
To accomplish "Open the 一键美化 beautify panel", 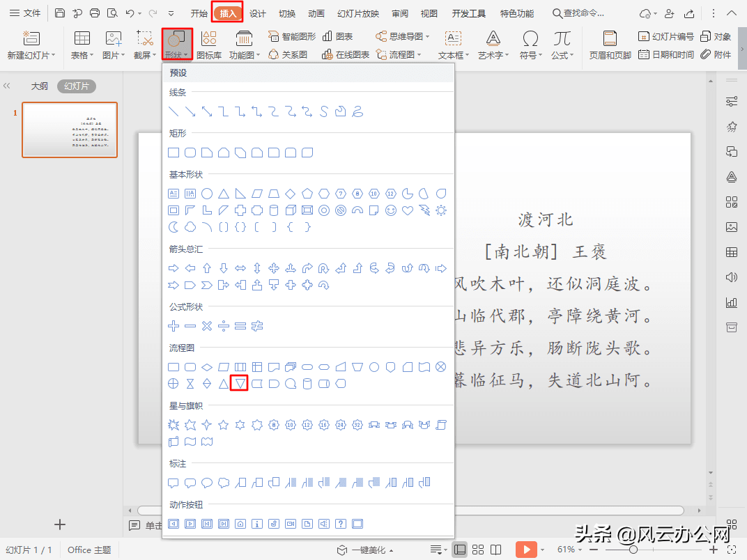I will click(368, 550).
